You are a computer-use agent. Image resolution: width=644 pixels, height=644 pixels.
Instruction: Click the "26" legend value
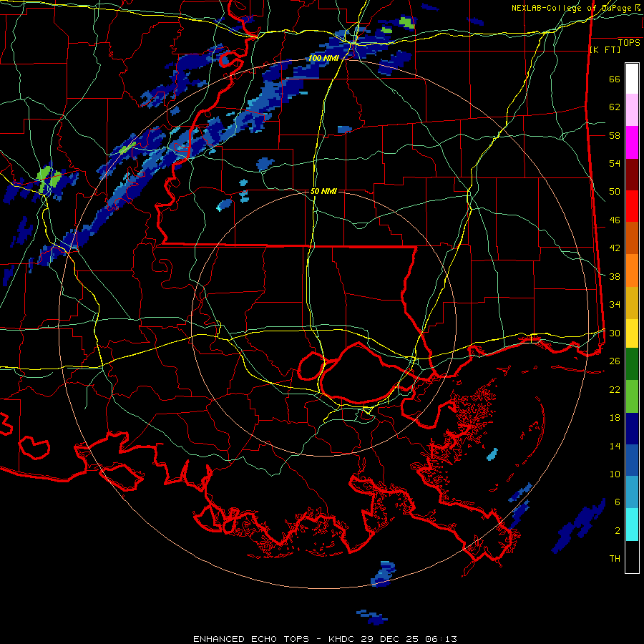pyautogui.click(x=615, y=361)
